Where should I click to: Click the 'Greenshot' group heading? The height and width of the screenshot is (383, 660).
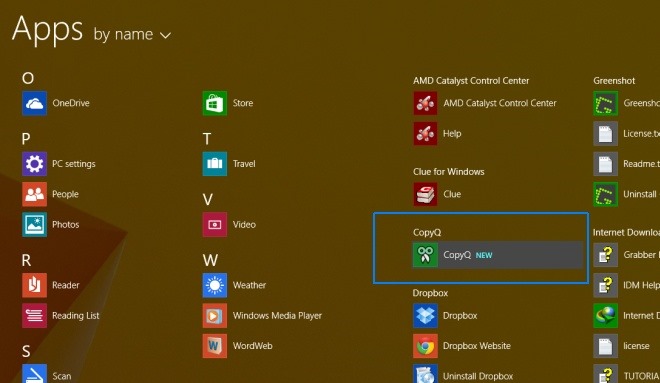point(614,80)
